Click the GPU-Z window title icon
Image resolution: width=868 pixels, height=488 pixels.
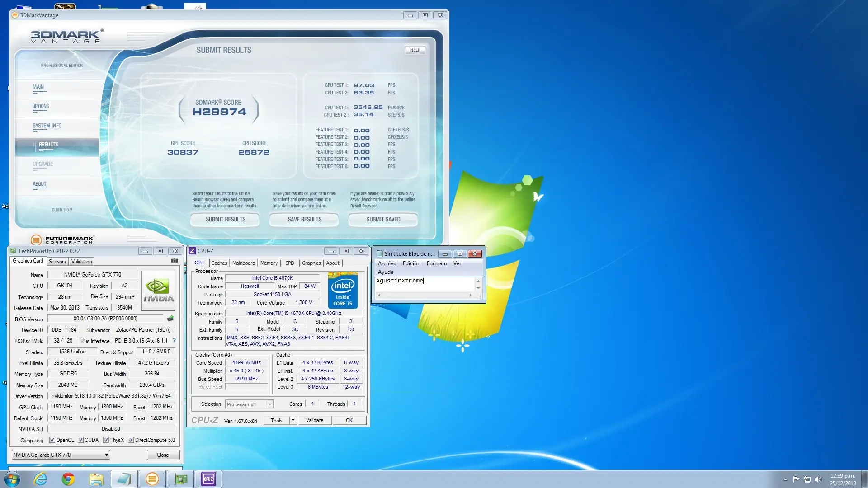pyautogui.click(x=13, y=251)
